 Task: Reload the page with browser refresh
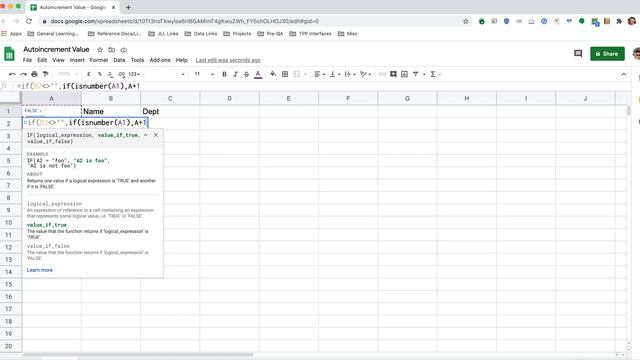click(x=29, y=21)
